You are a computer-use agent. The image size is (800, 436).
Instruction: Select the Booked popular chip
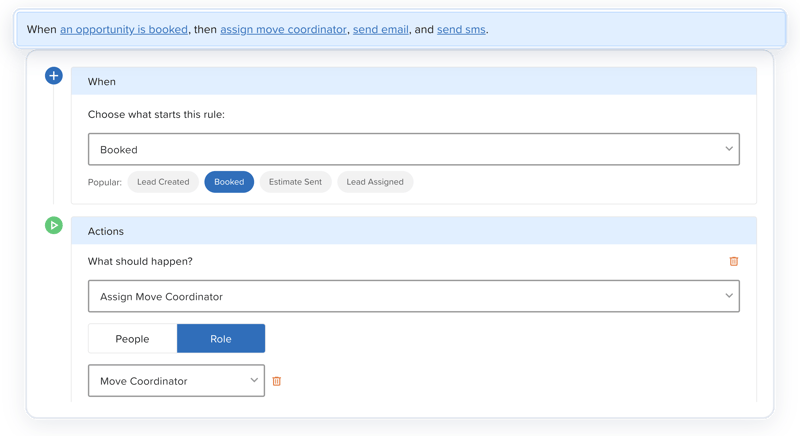click(x=229, y=182)
